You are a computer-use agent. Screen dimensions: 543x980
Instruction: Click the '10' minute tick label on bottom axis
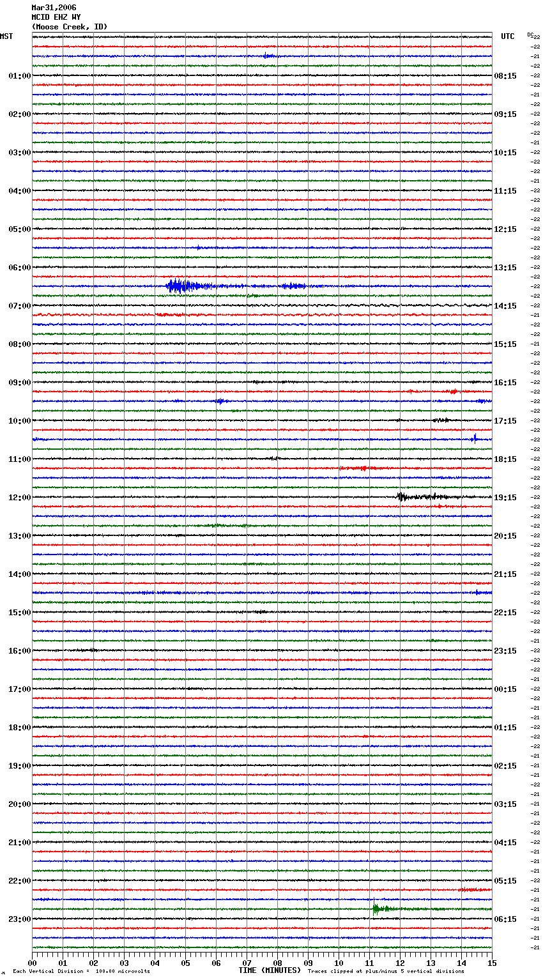(x=339, y=963)
